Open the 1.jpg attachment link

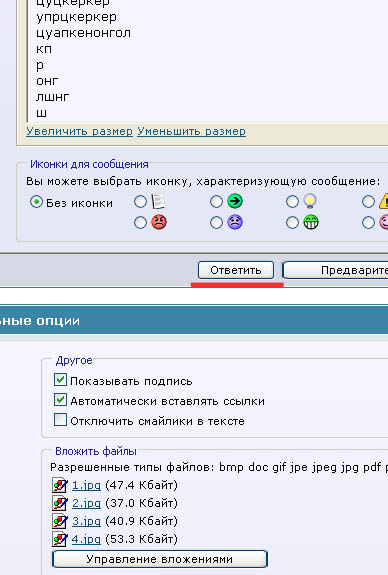click(86, 486)
